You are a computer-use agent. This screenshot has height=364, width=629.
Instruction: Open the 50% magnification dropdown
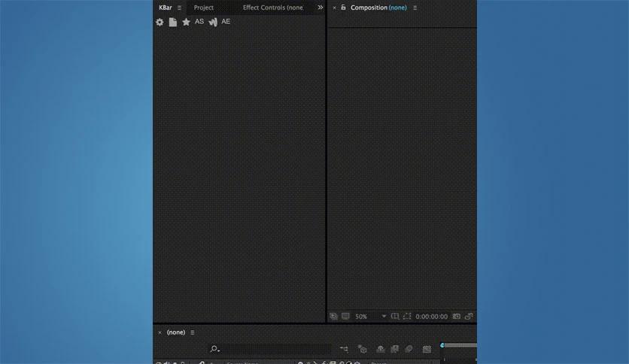pos(371,317)
